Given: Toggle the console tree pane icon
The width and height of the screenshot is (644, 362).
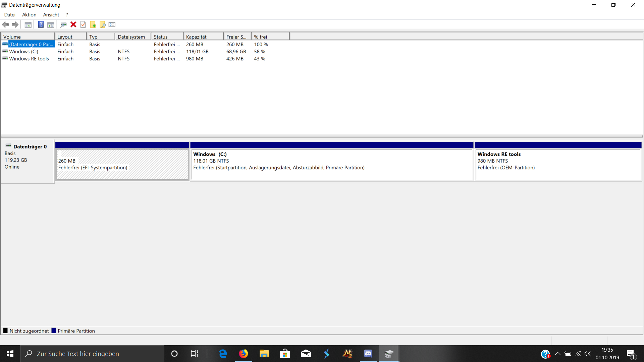Looking at the screenshot, I should (28, 24).
